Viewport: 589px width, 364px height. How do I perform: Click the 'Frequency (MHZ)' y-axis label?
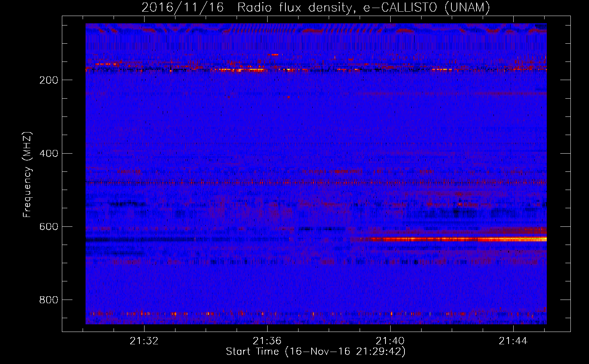(27, 175)
